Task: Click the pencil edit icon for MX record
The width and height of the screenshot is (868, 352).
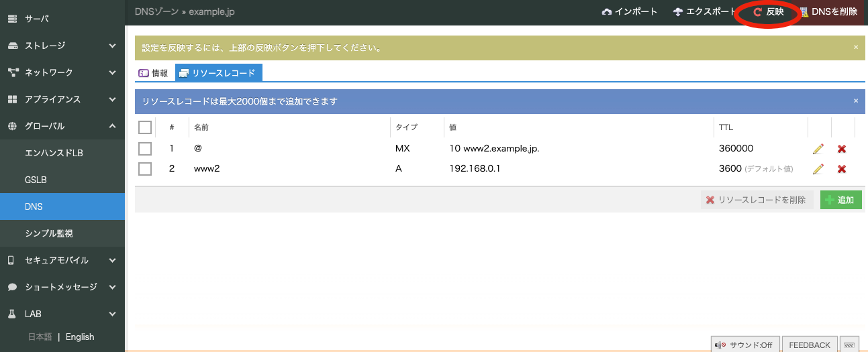Action: tap(817, 149)
